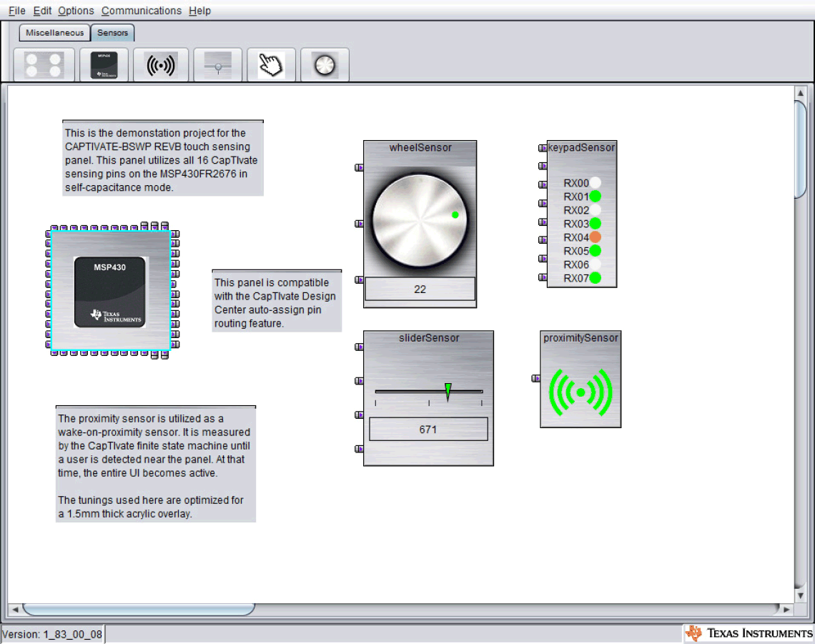Click the RX04 orange indicator
815x644 pixels.
[x=596, y=237]
